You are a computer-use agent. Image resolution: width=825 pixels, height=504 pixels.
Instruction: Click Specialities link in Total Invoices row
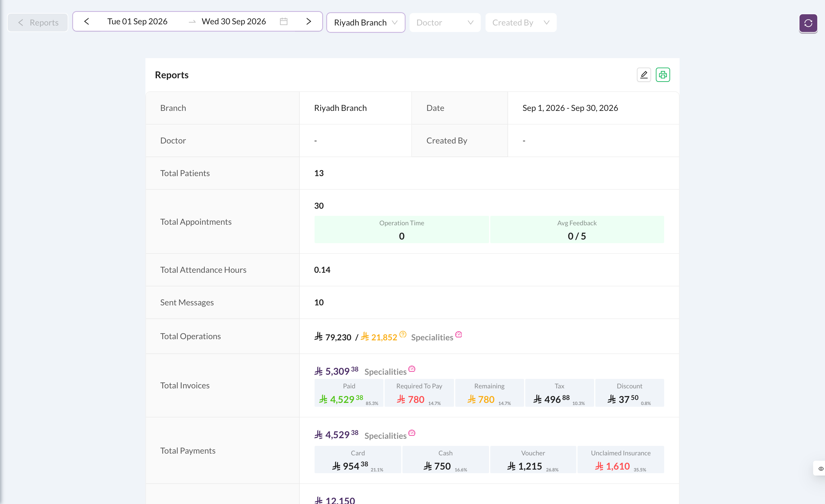pyautogui.click(x=385, y=371)
